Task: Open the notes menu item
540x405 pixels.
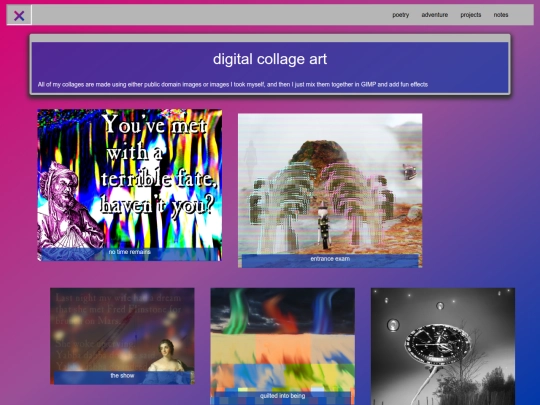Action: [x=501, y=15]
